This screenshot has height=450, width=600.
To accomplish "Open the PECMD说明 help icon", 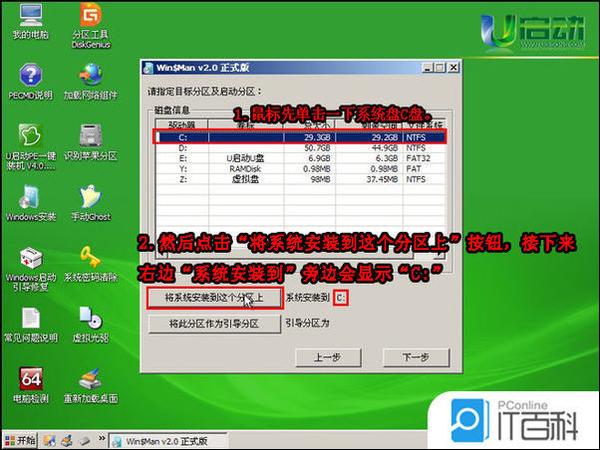I will coord(31,82).
